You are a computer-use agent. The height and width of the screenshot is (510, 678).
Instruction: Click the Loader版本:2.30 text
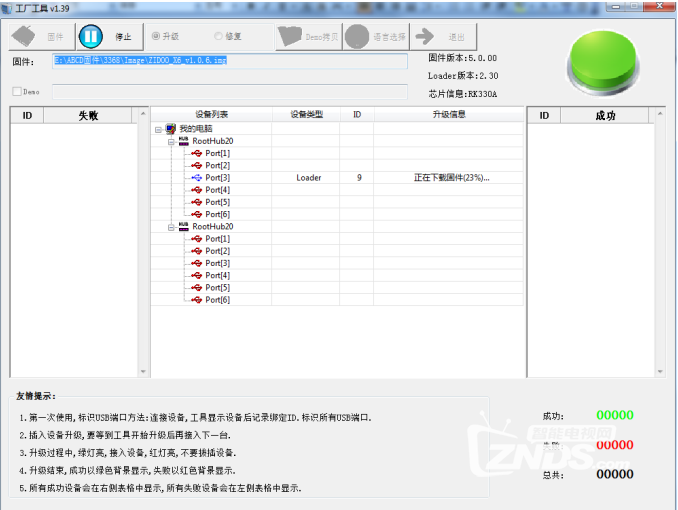[463, 76]
